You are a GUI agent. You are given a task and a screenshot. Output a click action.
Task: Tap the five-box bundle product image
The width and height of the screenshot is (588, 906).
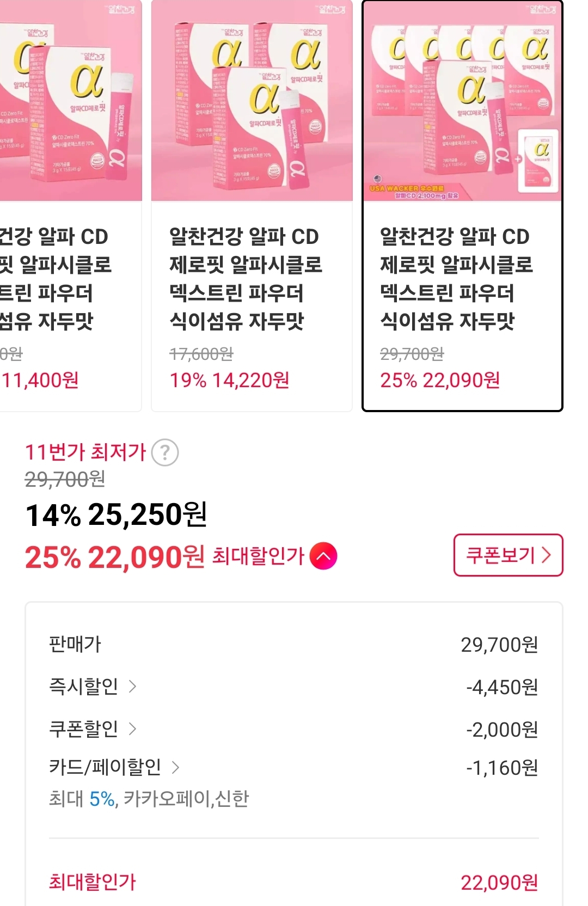(462, 101)
